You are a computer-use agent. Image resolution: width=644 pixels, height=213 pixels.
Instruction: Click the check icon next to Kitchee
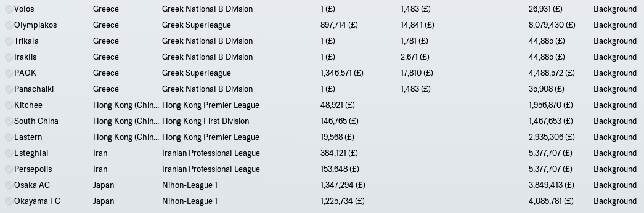tap(9, 105)
